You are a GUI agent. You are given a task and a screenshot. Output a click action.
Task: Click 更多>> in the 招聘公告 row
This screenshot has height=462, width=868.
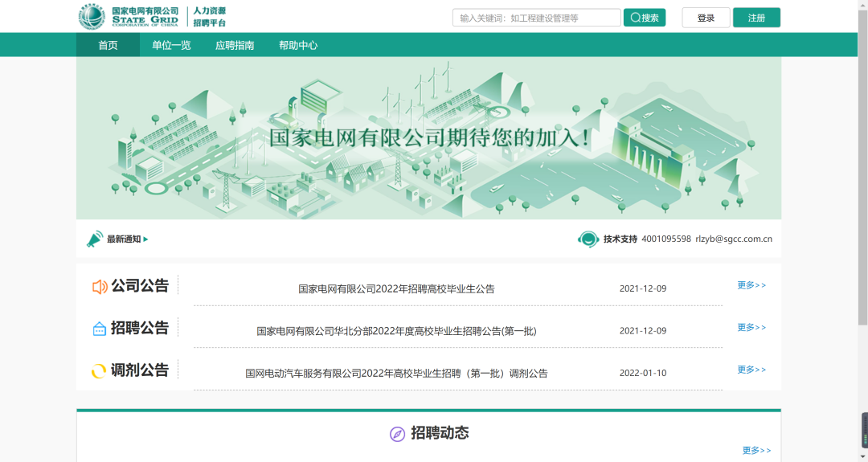(x=751, y=327)
